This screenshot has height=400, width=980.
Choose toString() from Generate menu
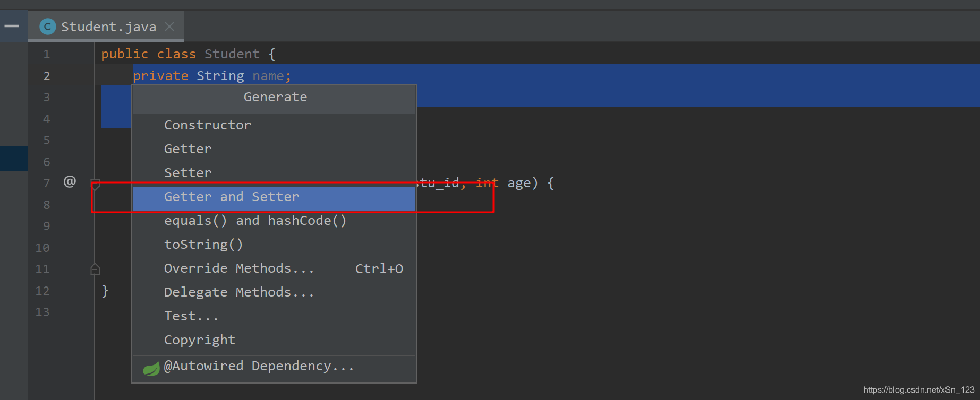pos(274,245)
